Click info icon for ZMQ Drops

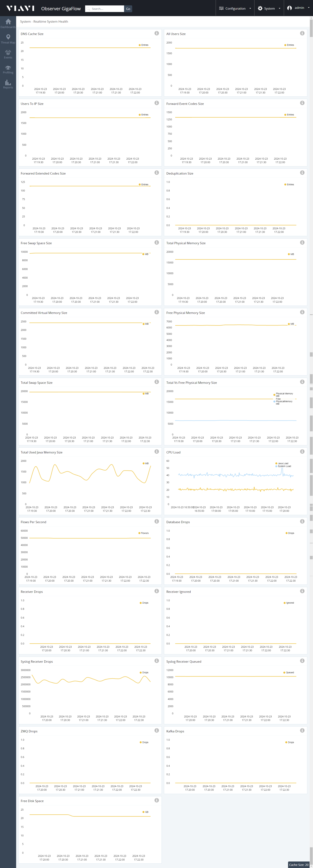coord(156,731)
